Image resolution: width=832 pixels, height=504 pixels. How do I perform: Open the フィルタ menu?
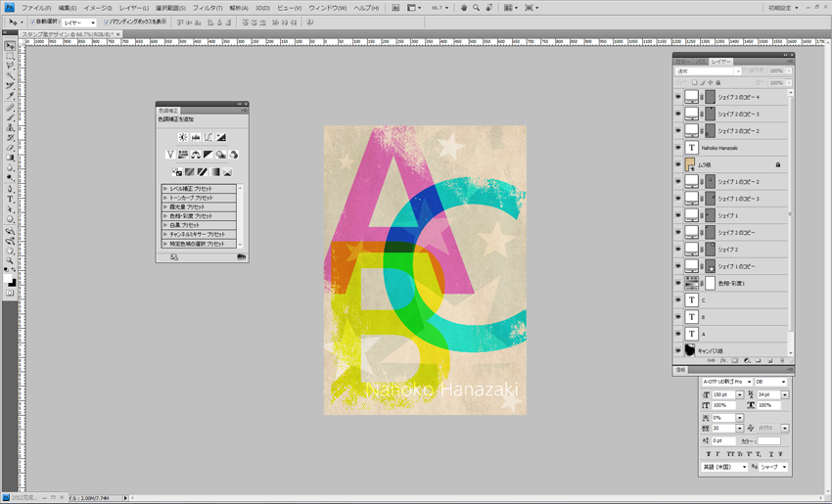(x=206, y=8)
